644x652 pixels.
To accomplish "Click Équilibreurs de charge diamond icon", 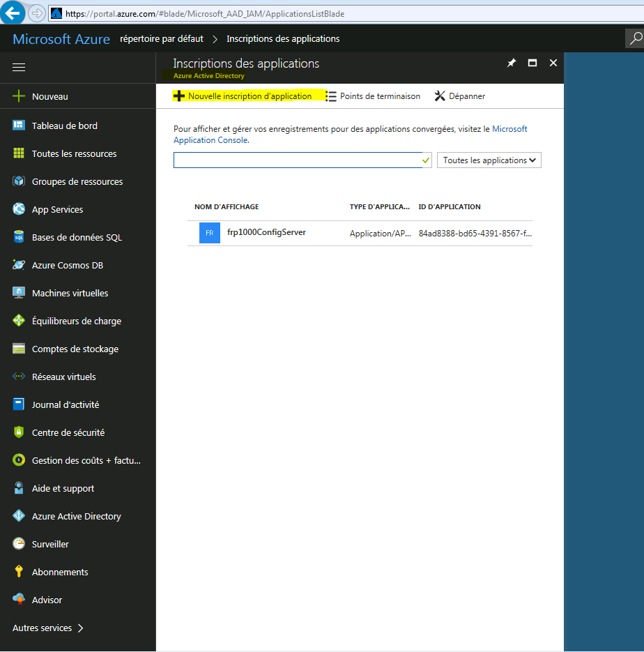I will pyautogui.click(x=19, y=320).
